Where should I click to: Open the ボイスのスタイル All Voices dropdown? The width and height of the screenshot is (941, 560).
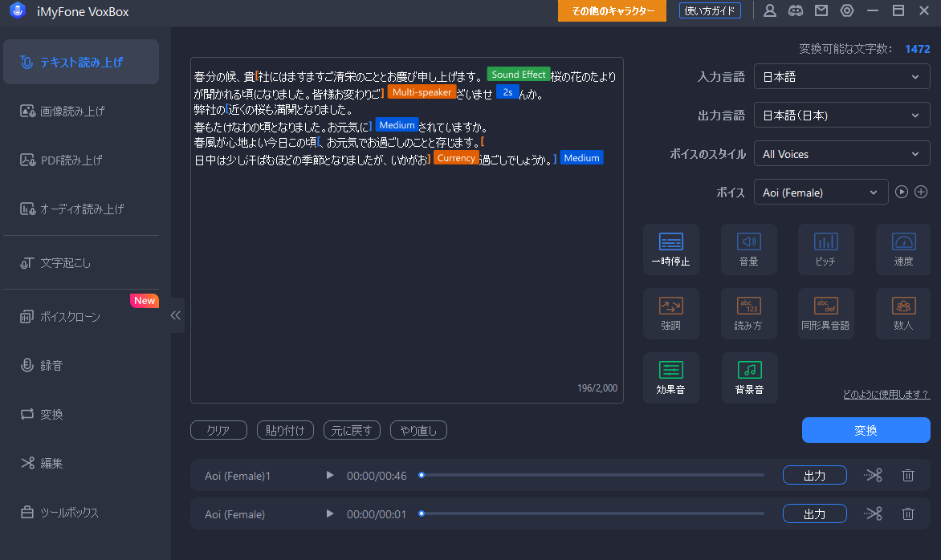(x=842, y=153)
